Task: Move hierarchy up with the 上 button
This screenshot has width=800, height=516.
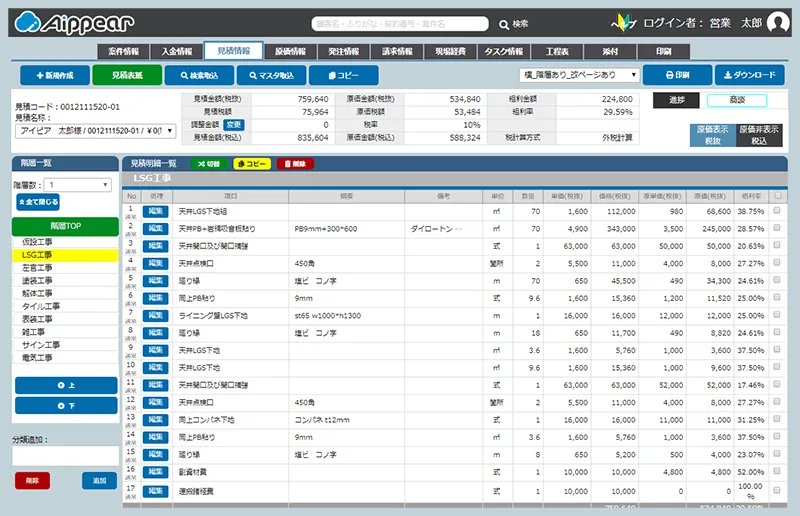Action: point(65,385)
